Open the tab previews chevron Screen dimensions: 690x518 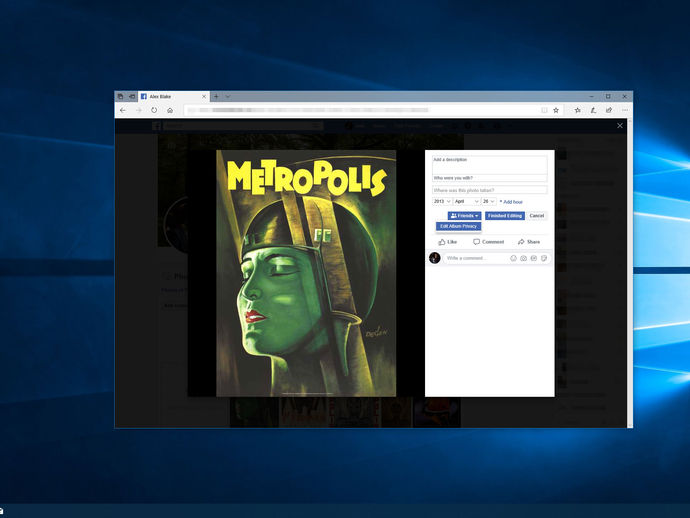pos(228,96)
